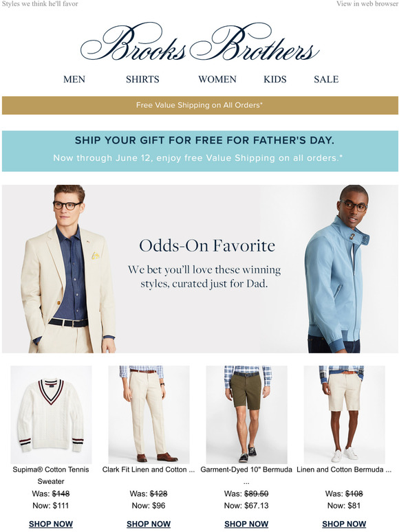Open the olive Bermuda shorts image
Image resolution: width=399 pixels, height=532 pixels.
[x=246, y=414]
